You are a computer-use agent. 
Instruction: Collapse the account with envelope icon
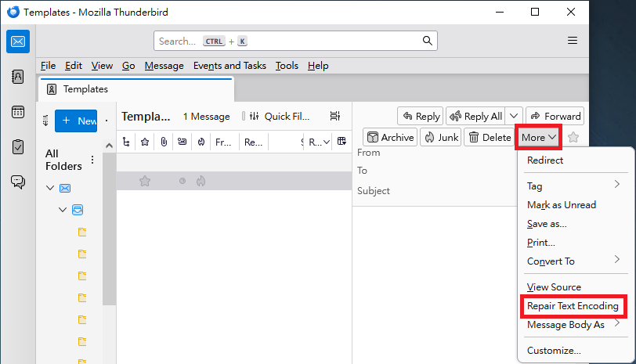tap(50, 188)
